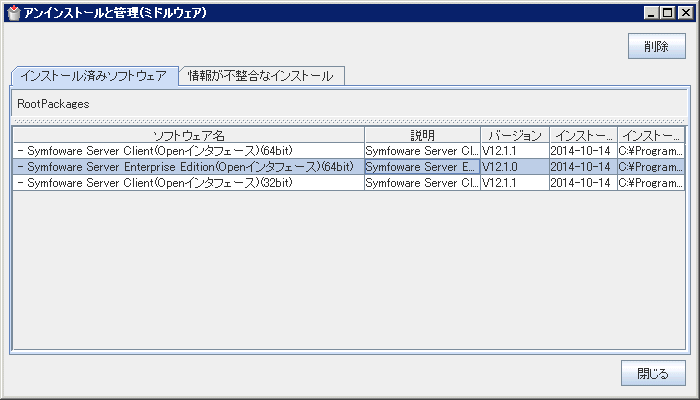Open the 情報が不整合なインストール tab
The height and width of the screenshot is (400, 700).
click(261, 76)
